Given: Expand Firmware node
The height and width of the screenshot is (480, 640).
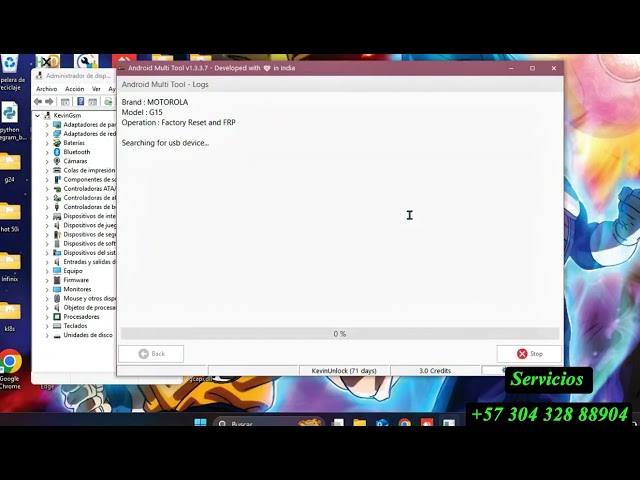Looking at the screenshot, I should pos(47,280).
